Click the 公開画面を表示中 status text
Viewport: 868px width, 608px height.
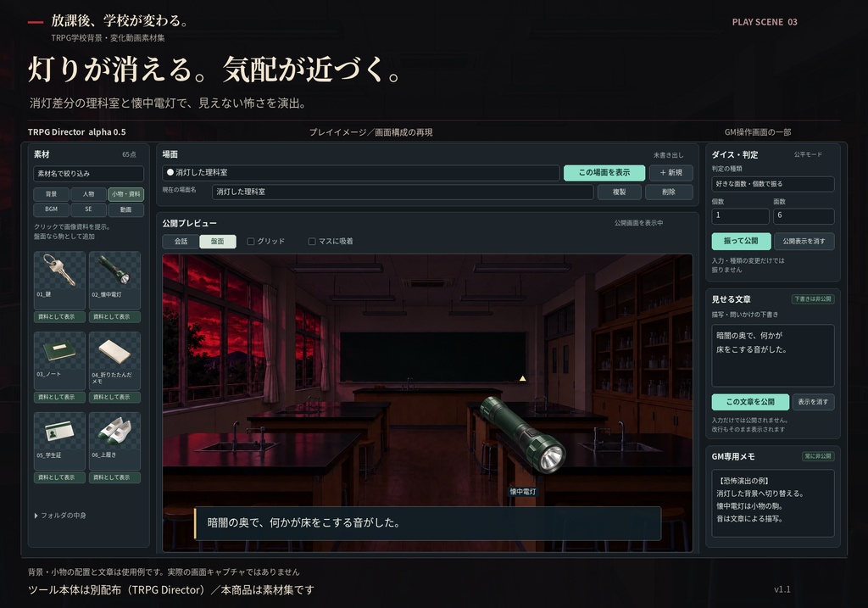[x=638, y=223]
